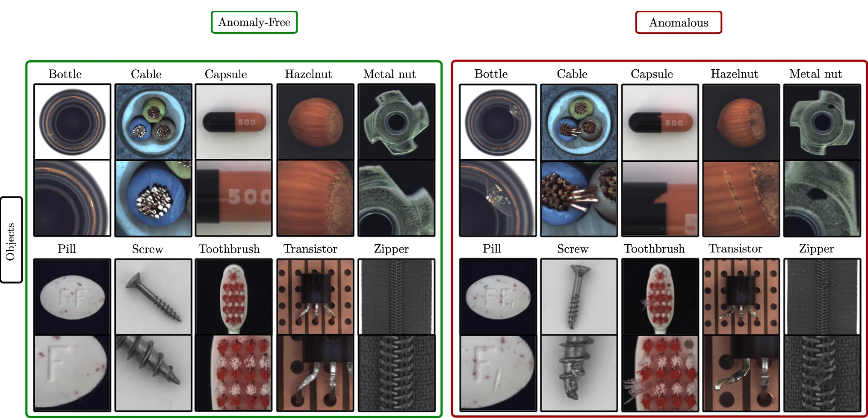Click the anomaly-free Zipper image

(x=396, y=296)
